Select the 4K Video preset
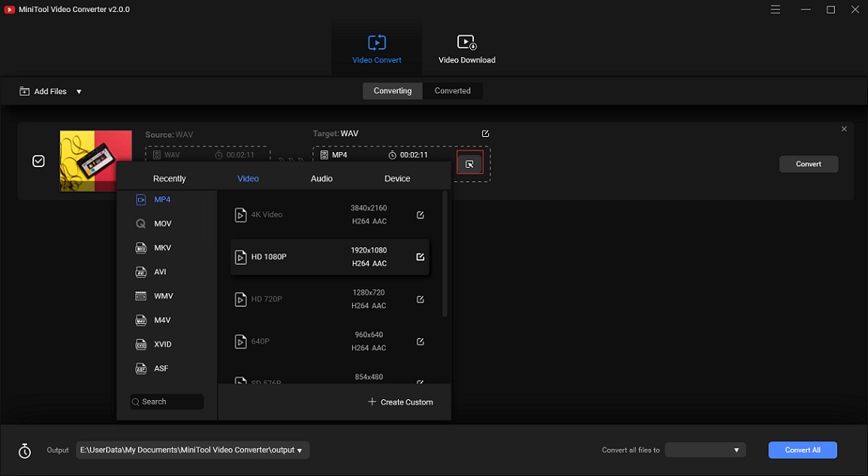Viewport: 868px width, 476px height. [x=330, y=215]
